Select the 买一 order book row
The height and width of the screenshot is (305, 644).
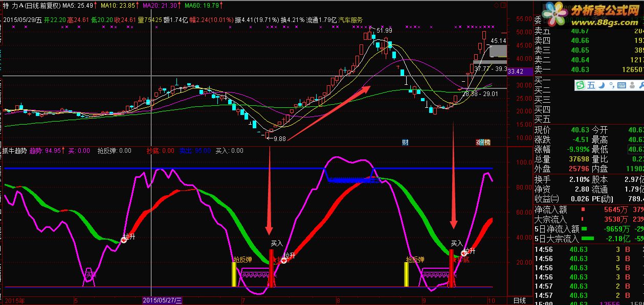[x=589, y=80]
